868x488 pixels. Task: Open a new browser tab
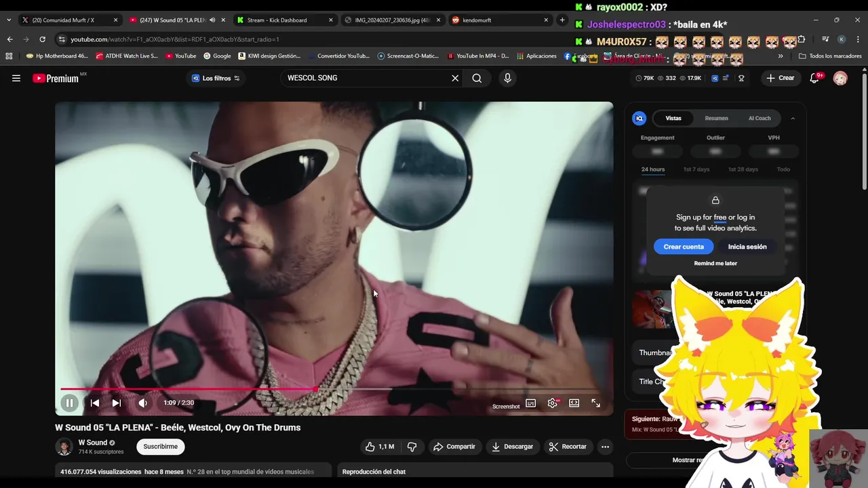[x=562, y=20]
